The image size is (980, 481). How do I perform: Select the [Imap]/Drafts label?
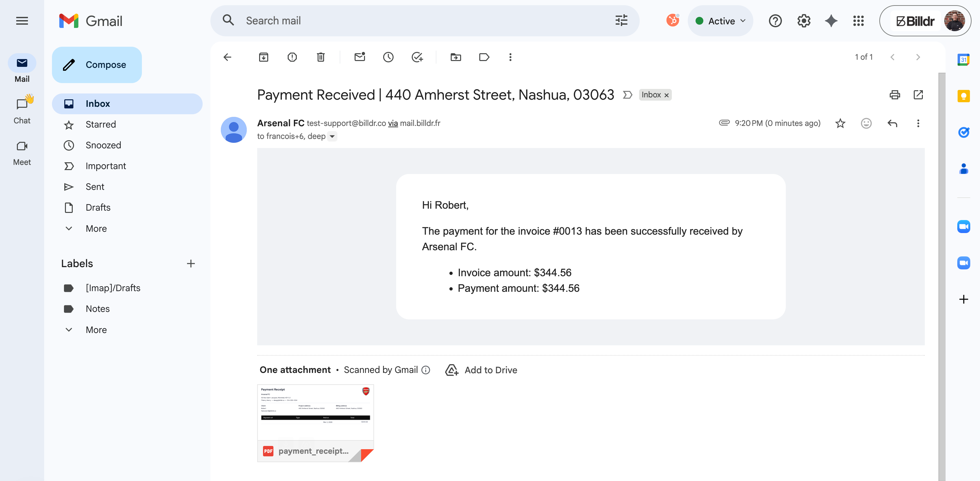127,288
